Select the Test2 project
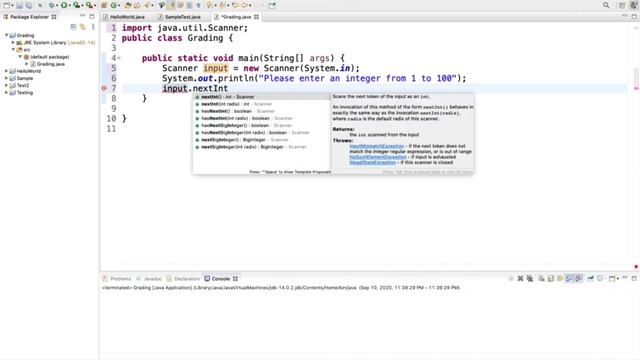This screenshot has height=360, width=640. coord(22,85)
